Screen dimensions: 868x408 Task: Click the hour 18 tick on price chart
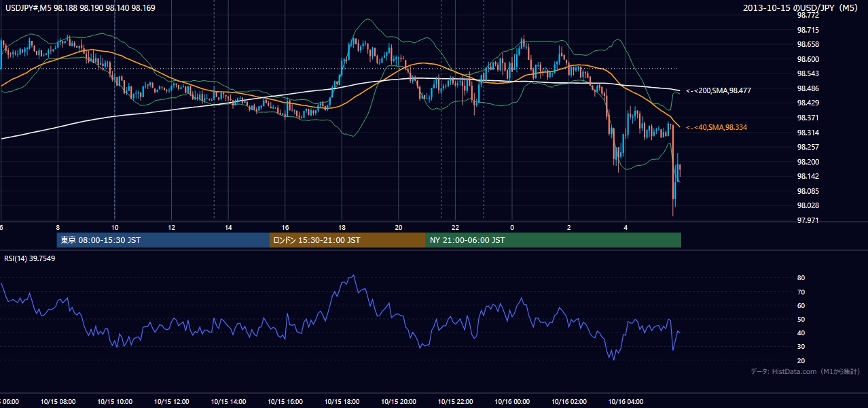tap(342, 227)
